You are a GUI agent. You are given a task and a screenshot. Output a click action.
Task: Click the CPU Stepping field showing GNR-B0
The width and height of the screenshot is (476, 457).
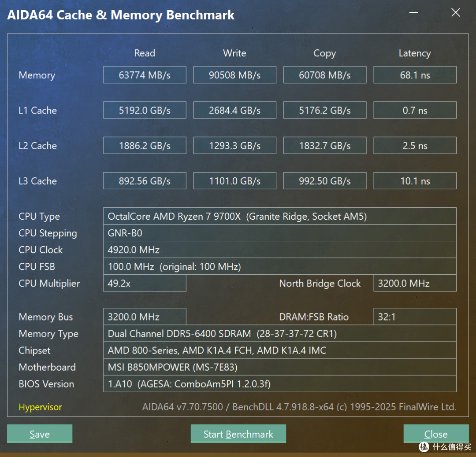click(x=280, y=233)
